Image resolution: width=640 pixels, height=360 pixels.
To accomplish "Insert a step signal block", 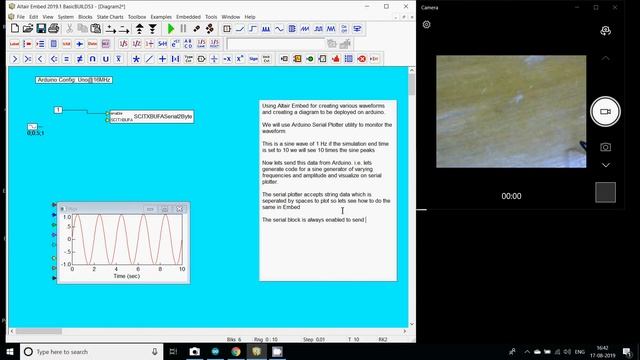I will 253,29.
